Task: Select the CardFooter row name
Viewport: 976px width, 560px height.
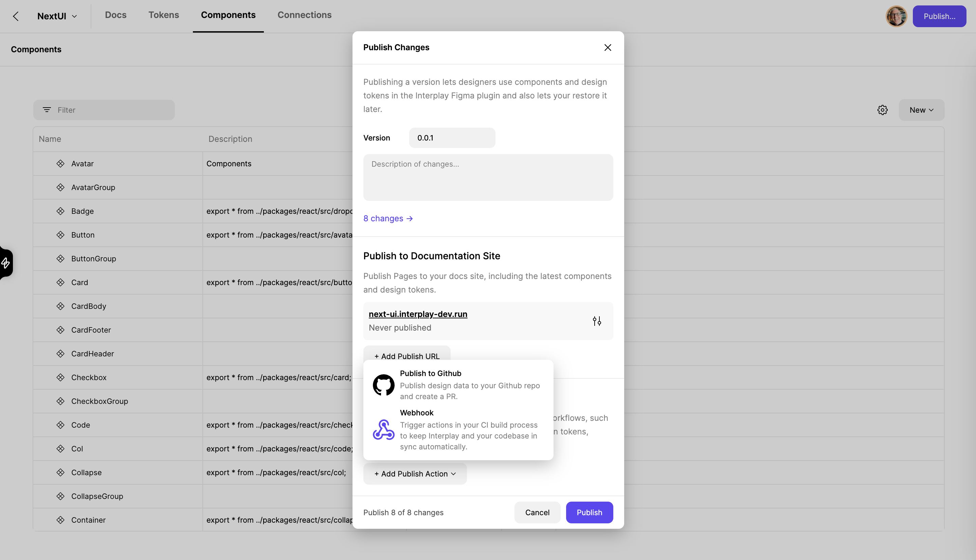Action: (x=91, y=330)
